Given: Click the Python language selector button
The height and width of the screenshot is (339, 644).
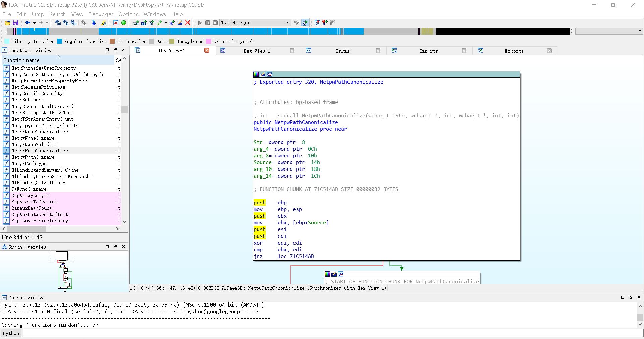Looking at the screenshot, I should [11, 333].
